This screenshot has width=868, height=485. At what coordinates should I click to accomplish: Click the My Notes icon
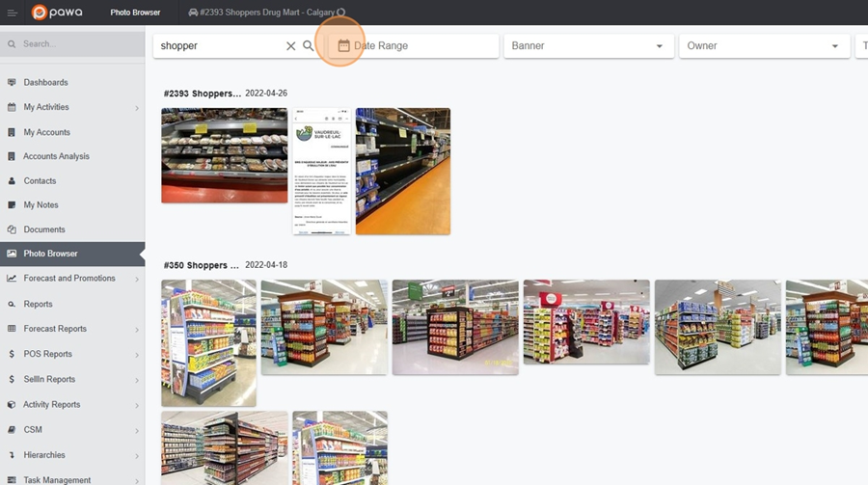12,204
